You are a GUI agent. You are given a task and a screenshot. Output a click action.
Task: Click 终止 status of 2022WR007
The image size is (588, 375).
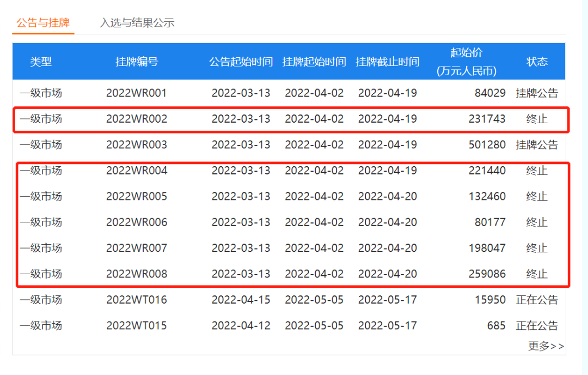537,248
